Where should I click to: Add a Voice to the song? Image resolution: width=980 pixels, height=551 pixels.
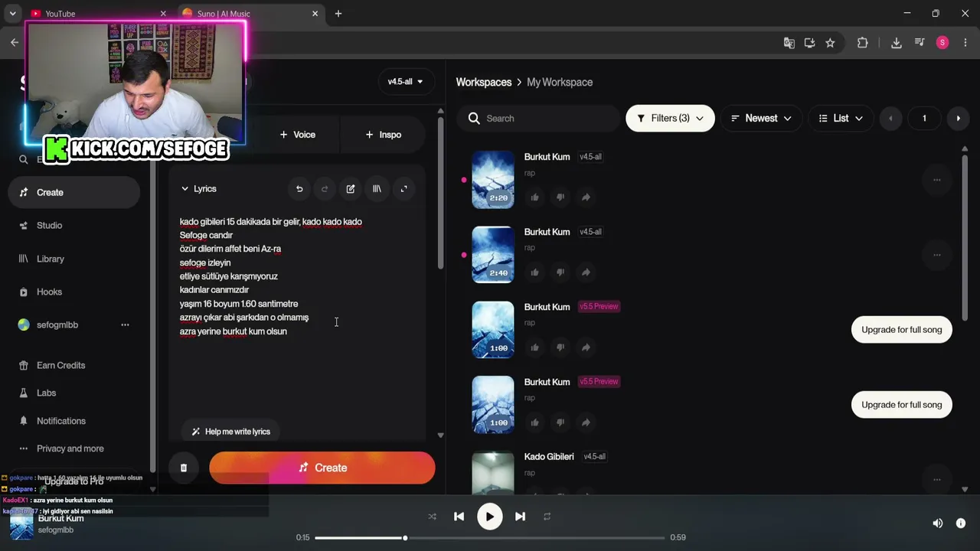[298, 135]
